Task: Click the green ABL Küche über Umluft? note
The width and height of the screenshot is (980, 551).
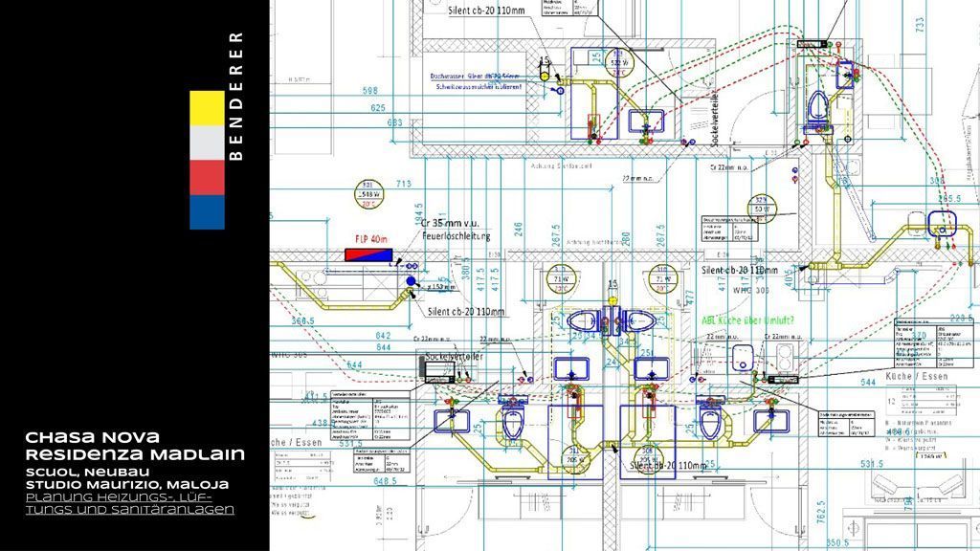Action: point(751,321)
